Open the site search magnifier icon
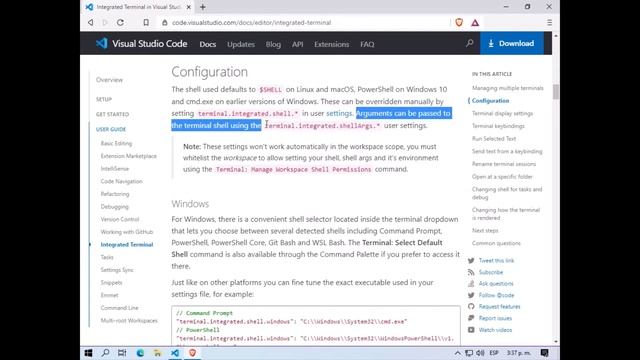The width and height of the screenshot is (640, 360). click(470, 43)
